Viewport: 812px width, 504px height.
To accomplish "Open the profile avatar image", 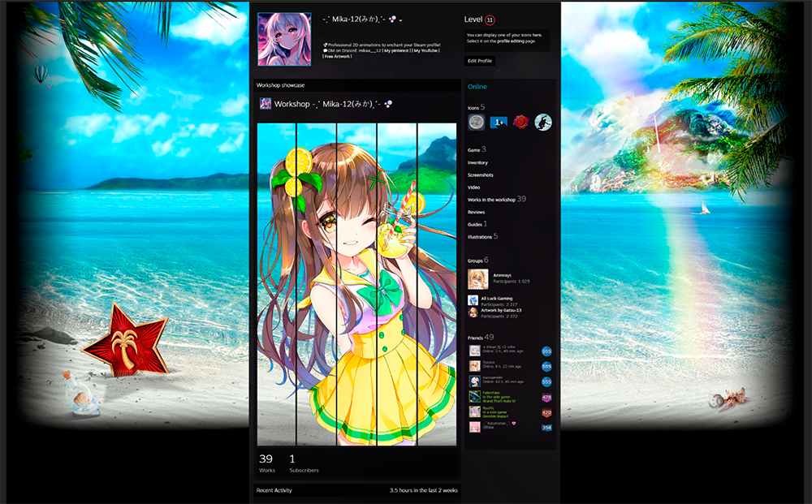I will point(284,39).
